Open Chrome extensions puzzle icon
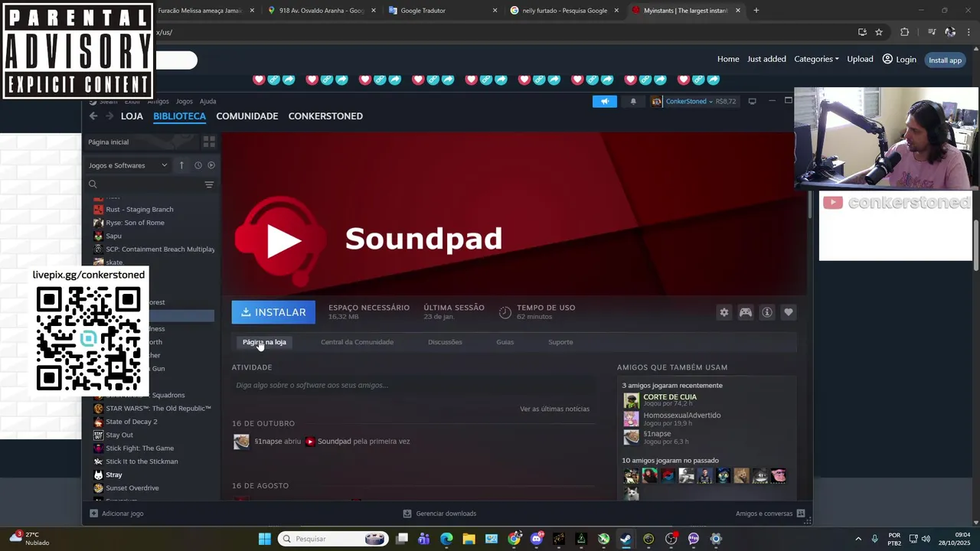 904,32
